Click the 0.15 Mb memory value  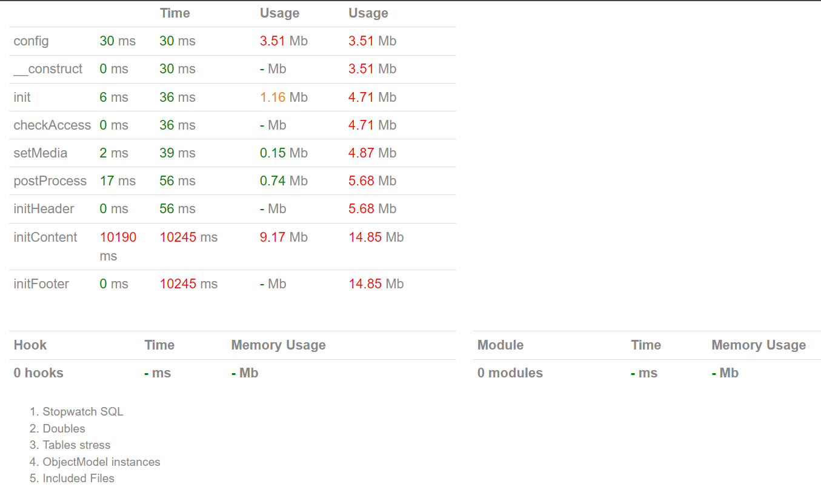(x=284, y=153)
